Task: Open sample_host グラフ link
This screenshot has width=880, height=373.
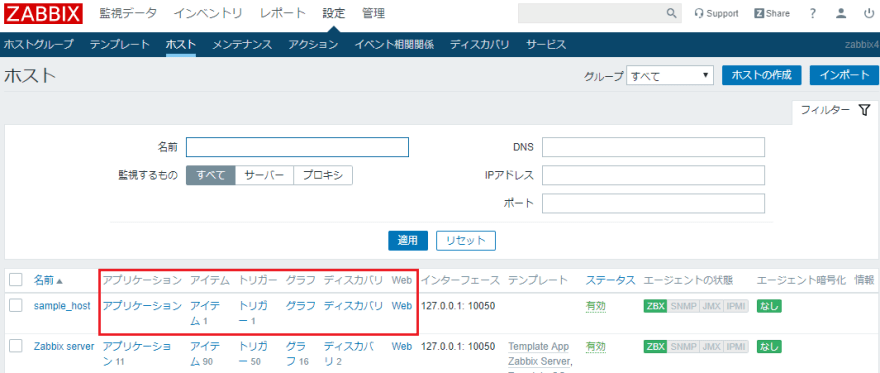Action: pyautogui.click(x=300, y=306)
